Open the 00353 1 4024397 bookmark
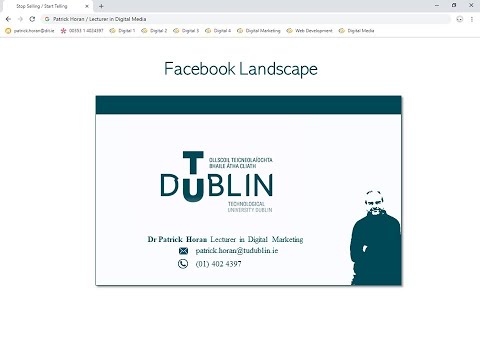This screenshot has height=360, width=480. click(x=82, y=31)
